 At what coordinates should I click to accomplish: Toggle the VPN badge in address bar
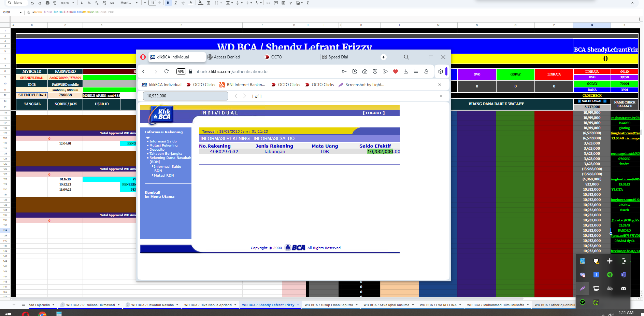click(x=181, y=71)
